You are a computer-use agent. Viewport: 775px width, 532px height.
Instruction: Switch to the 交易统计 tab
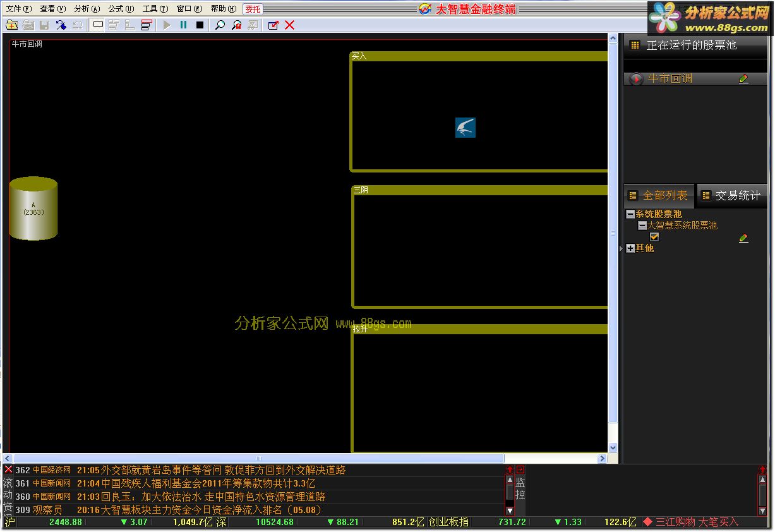731,196
